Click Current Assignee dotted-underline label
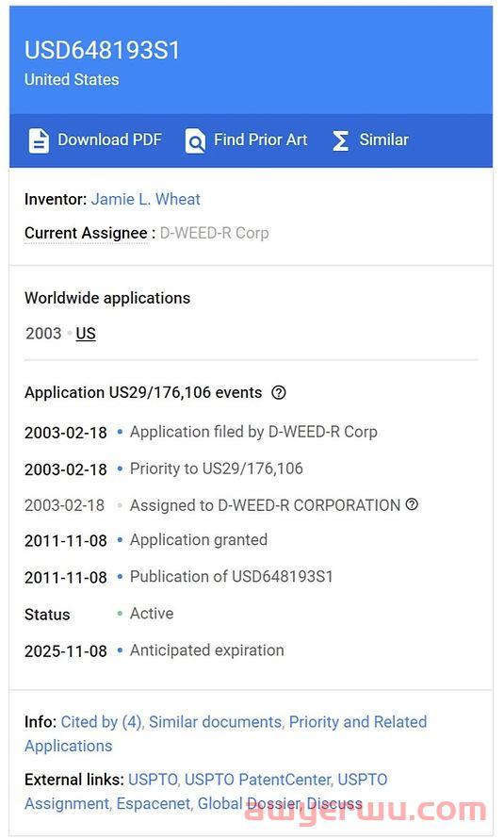 click(86, 233)
